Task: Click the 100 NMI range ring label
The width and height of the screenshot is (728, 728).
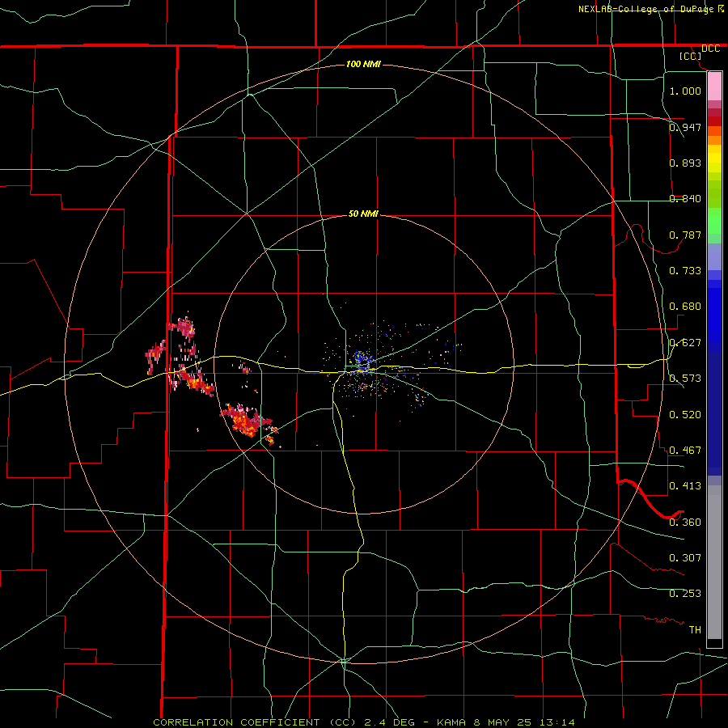Action: (363, 64)
